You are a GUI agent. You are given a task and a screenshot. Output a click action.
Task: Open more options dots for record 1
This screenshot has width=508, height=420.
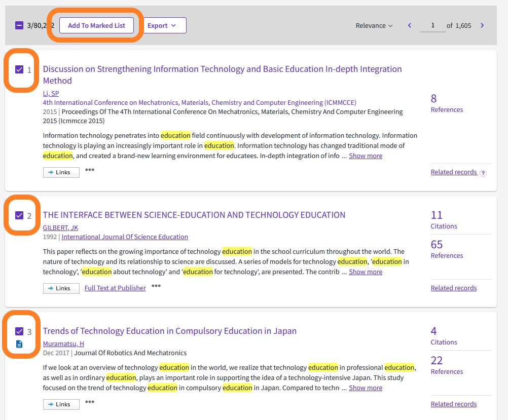(90, 170)
